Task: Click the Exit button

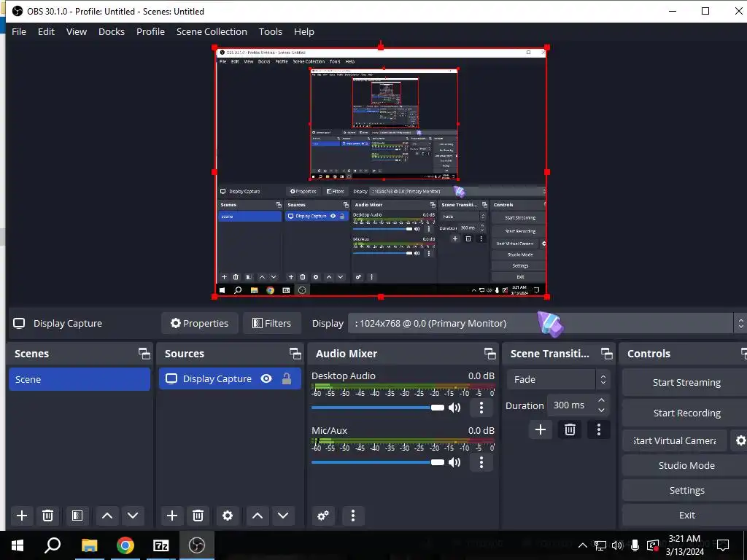Action: [686, 516]
